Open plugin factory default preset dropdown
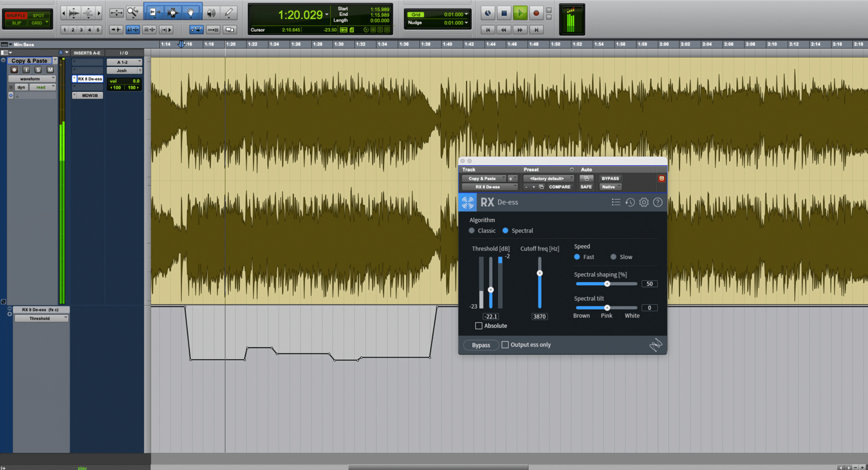 548,178
